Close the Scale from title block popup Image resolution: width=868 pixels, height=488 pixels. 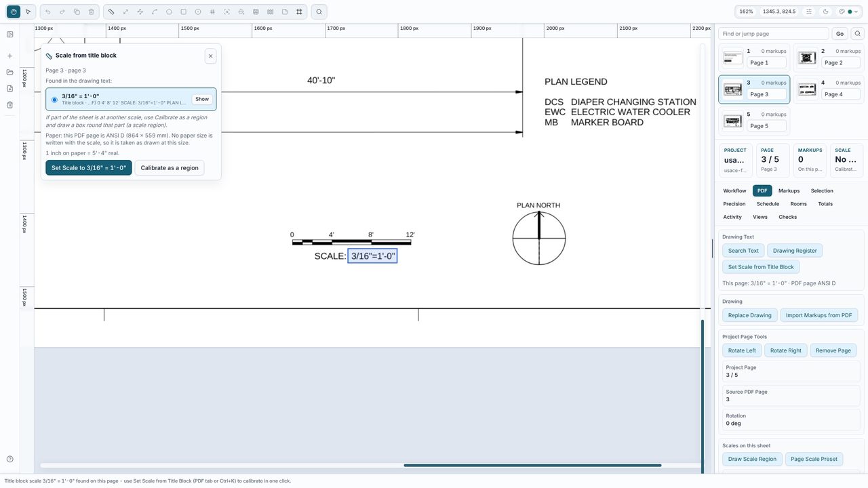(210, 56)
